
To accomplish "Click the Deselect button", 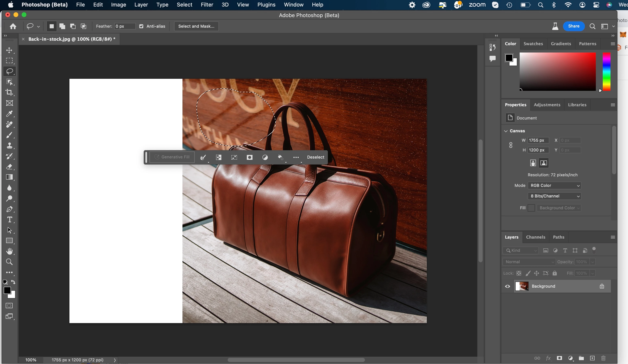I will pos(315,157).
